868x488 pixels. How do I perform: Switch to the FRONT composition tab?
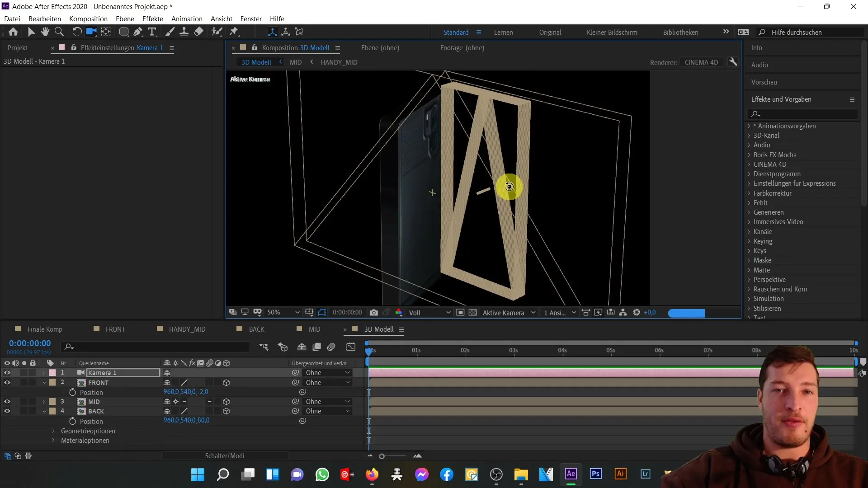(x=115, y=329)
